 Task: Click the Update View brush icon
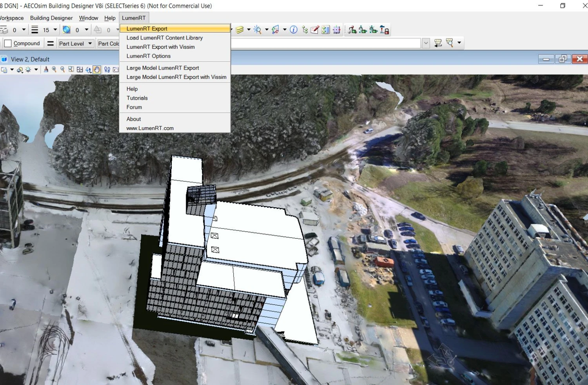tap(46, 69)
